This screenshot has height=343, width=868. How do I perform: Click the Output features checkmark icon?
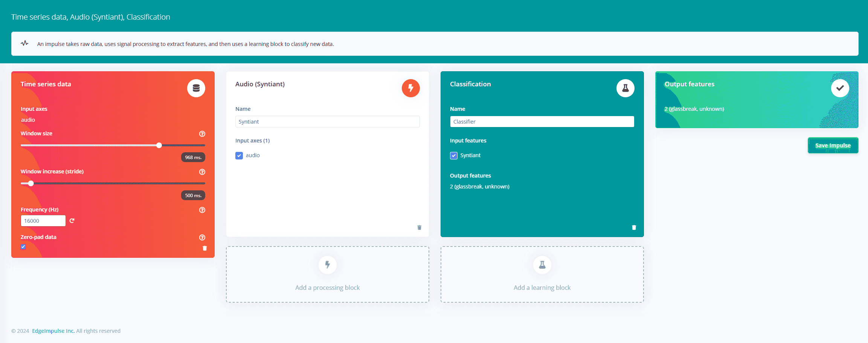tap(840, 88)
